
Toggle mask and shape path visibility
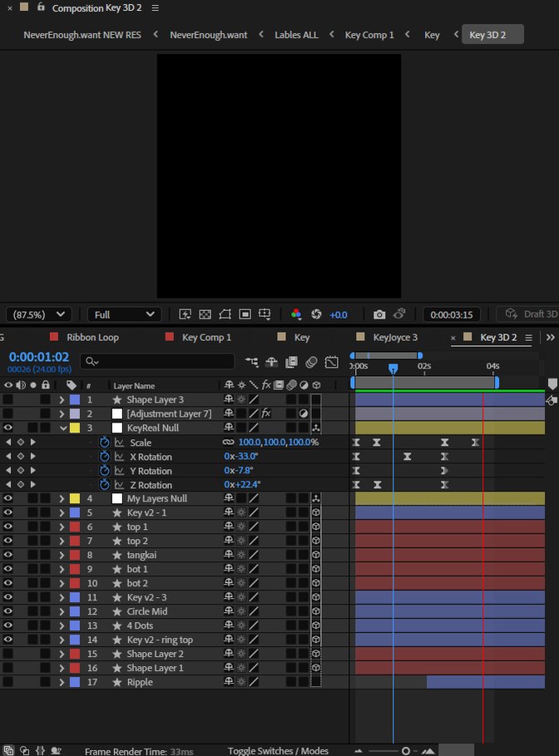coord(225,314)
